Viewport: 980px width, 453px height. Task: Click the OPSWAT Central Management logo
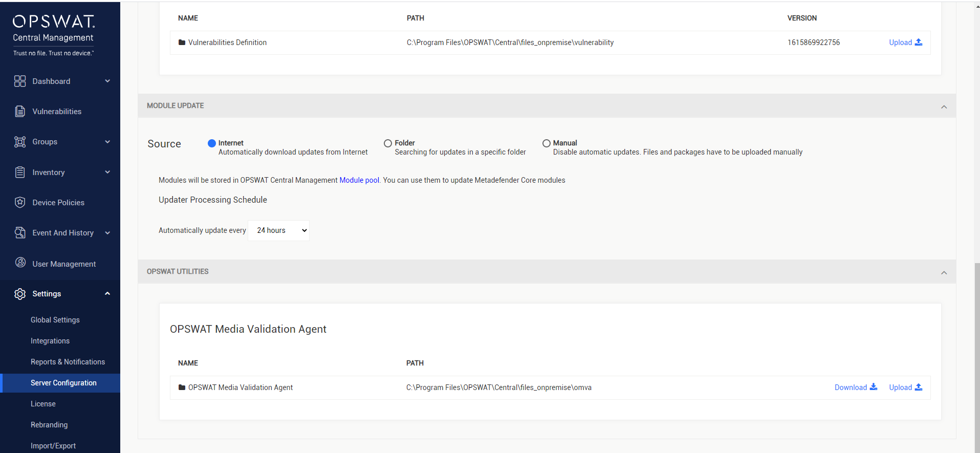54,34
